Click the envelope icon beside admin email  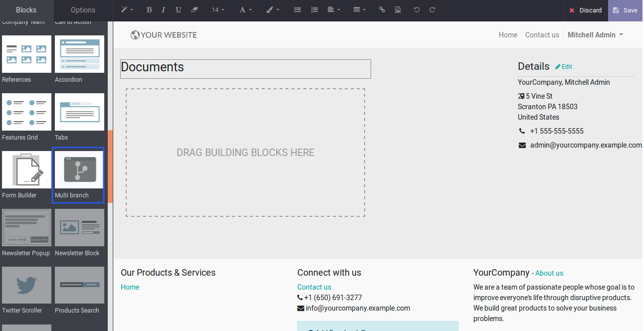click(522, 145)
